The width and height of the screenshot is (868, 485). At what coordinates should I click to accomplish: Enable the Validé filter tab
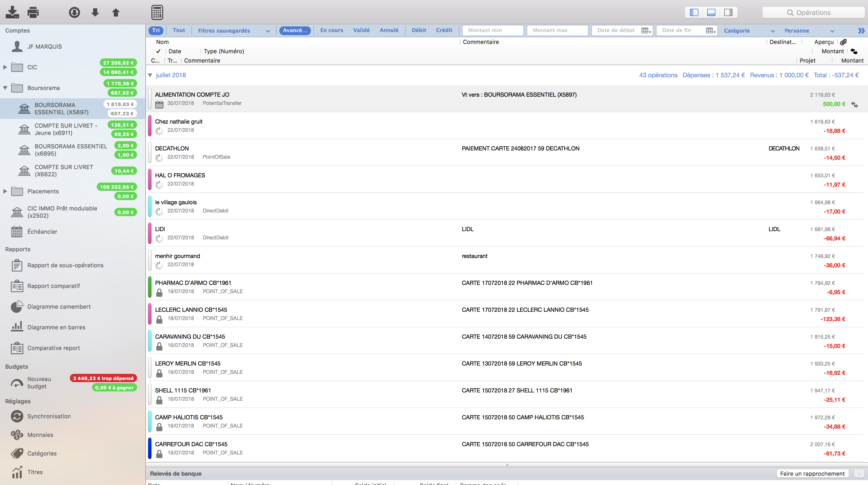362,31
